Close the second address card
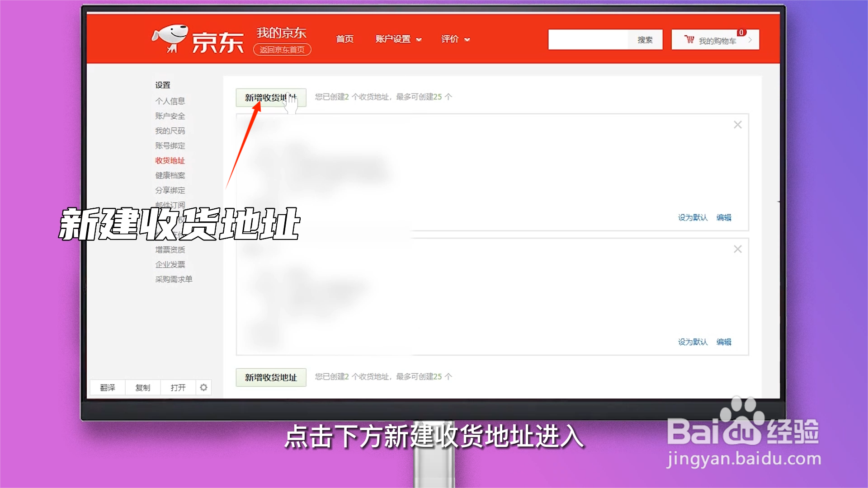Screen dimensions: 868x488 point(737,249)
